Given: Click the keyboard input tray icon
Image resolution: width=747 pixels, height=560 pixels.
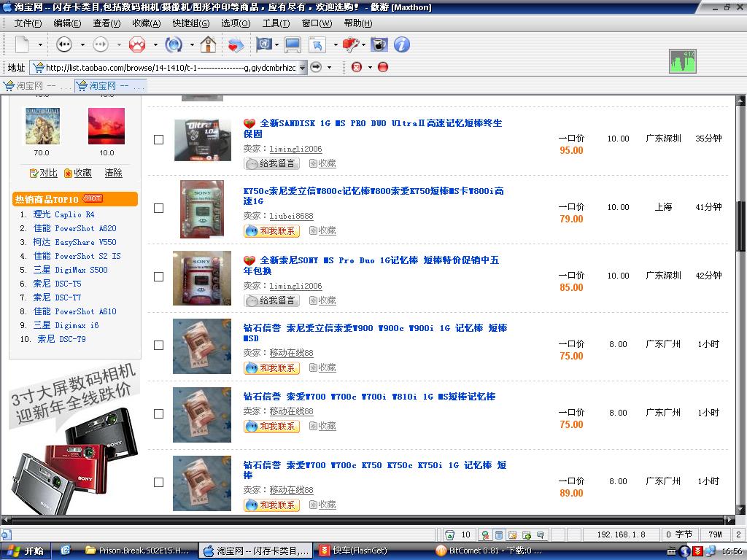Looking at the screenshot, I should pyautogui.click(x=672, y=551).
